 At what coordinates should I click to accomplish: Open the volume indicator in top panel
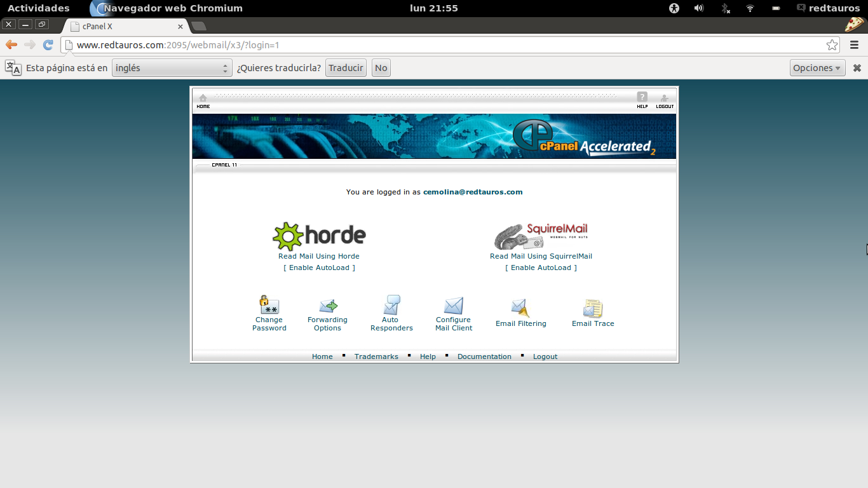tap(699, 8)
